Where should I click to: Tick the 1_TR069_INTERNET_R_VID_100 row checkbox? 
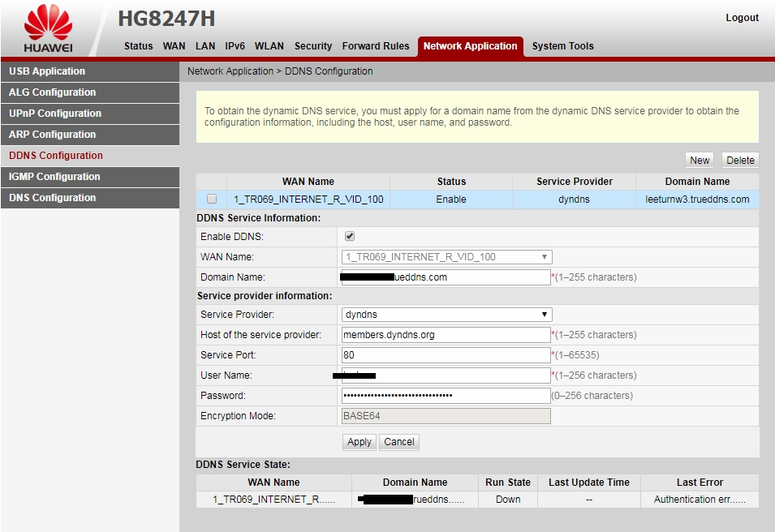(x=212, y=199)
